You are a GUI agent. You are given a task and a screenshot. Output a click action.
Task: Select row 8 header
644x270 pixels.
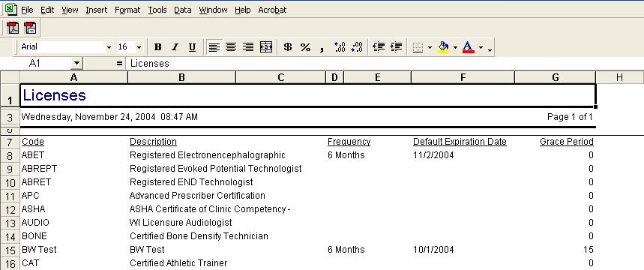pyautogui.click(x=10, y=156)
